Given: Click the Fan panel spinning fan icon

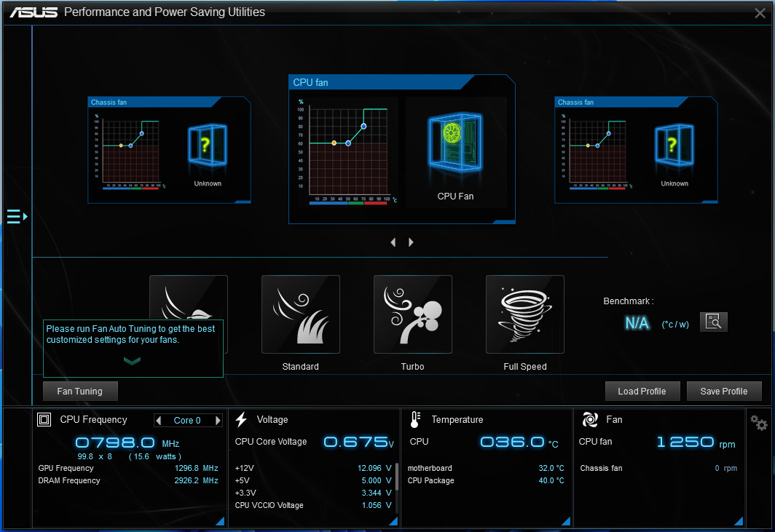Looking at the screenshot, I should (590, 420).
